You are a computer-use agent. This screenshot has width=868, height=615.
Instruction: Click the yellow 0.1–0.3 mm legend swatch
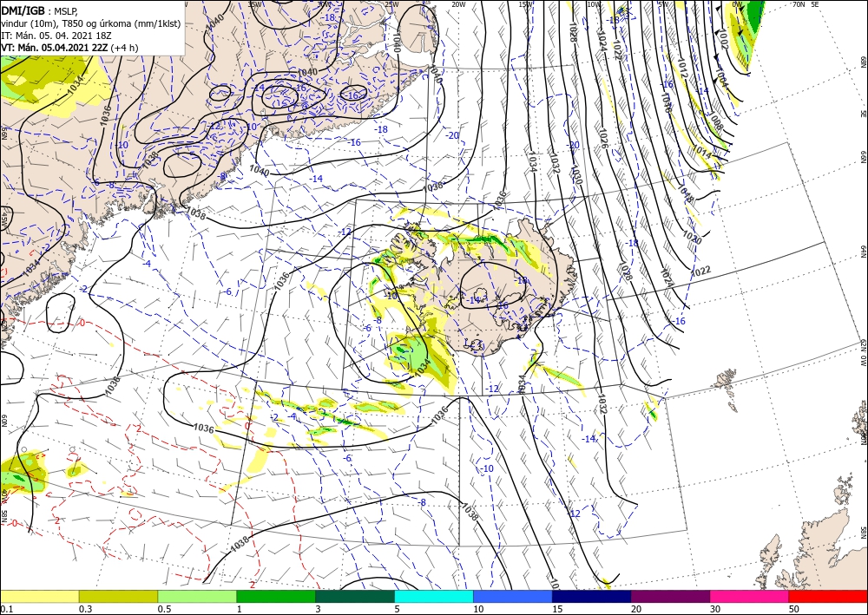click(39, 596)
